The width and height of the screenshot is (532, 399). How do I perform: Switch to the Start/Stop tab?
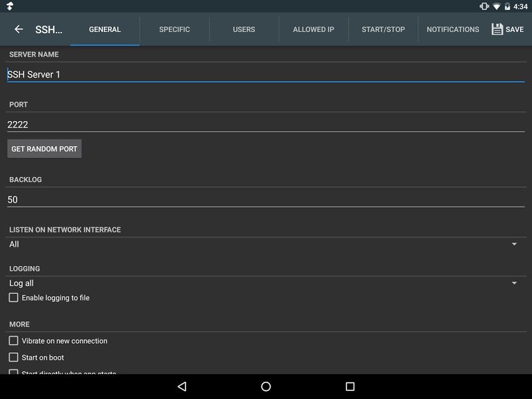(x=384, y=29)
